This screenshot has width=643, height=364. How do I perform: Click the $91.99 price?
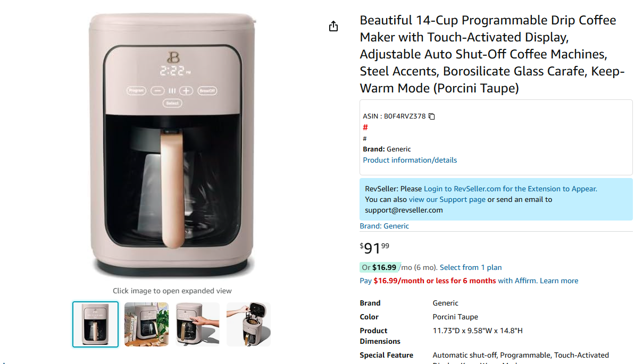pos(374,248)
